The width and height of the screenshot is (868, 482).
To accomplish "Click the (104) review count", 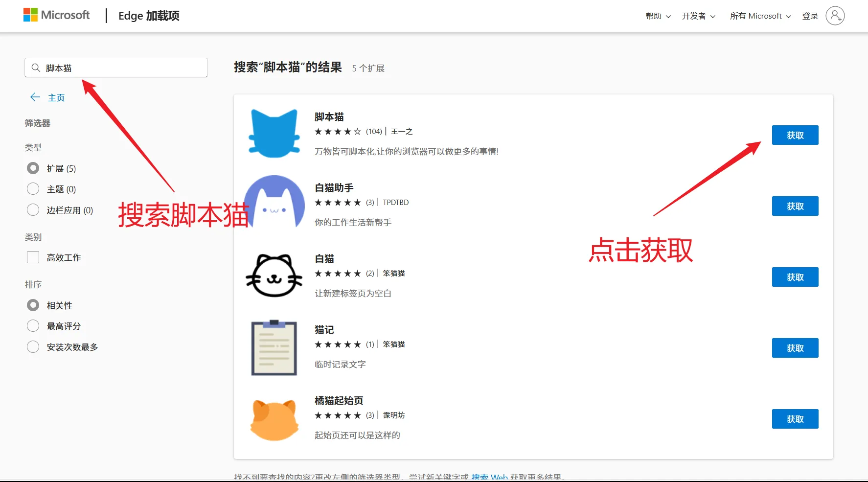I will [374, 131].
